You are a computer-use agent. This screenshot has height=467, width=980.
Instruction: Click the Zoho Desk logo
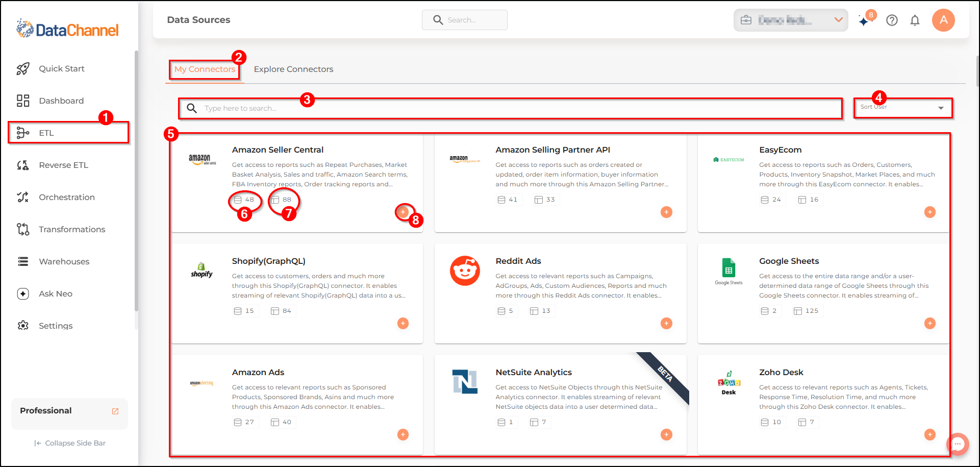point(728,383)
